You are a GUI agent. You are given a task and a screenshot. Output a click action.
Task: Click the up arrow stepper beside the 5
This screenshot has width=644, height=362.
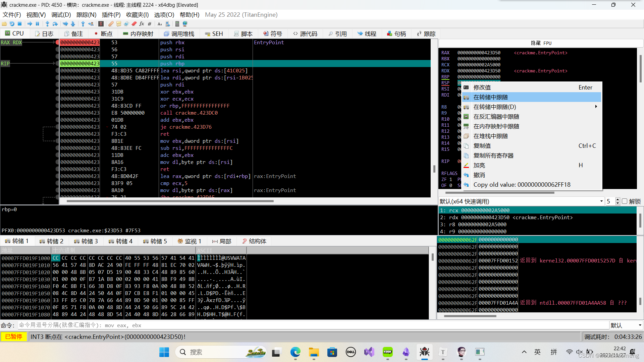coord(618,199)
